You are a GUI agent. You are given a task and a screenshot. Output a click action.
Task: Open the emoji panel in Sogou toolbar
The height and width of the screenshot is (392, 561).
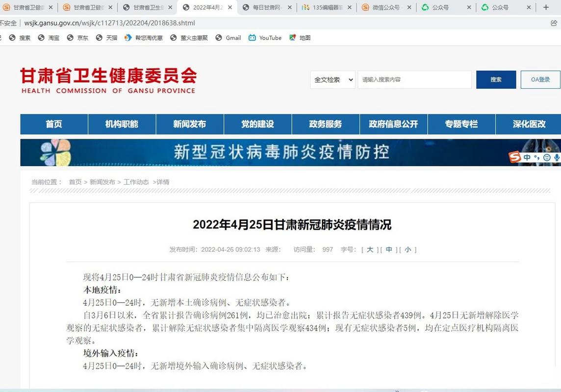pyautogui.click(x=546, y=158)
